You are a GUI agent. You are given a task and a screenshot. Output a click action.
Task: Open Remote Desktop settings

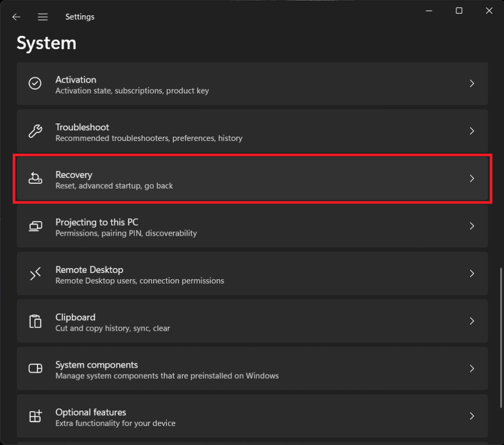252,273
